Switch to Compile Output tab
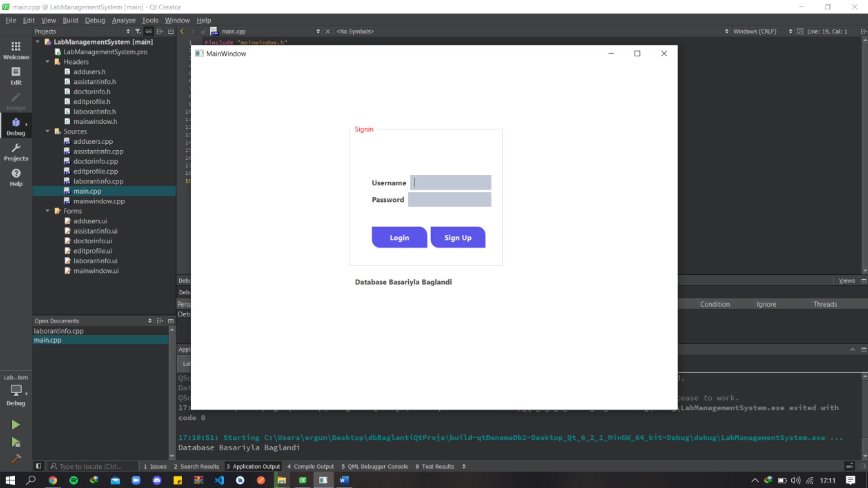The height and width of the screenshot is (488, 868). pos(311,466)
